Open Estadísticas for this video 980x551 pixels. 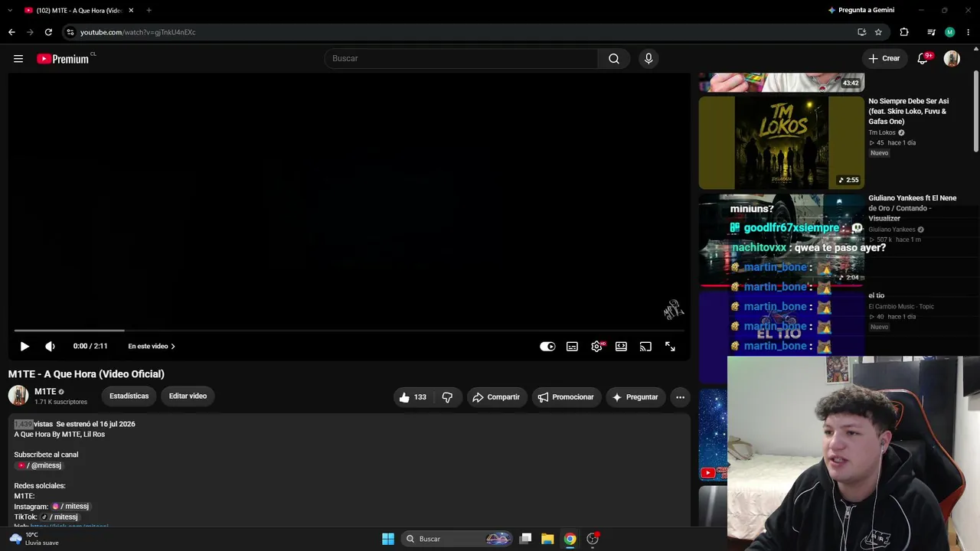point(129,396)
